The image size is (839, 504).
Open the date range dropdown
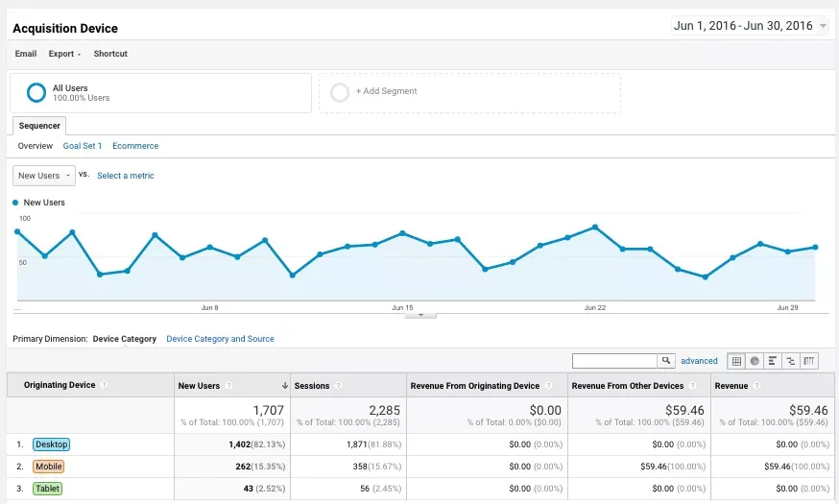[750, 26]
